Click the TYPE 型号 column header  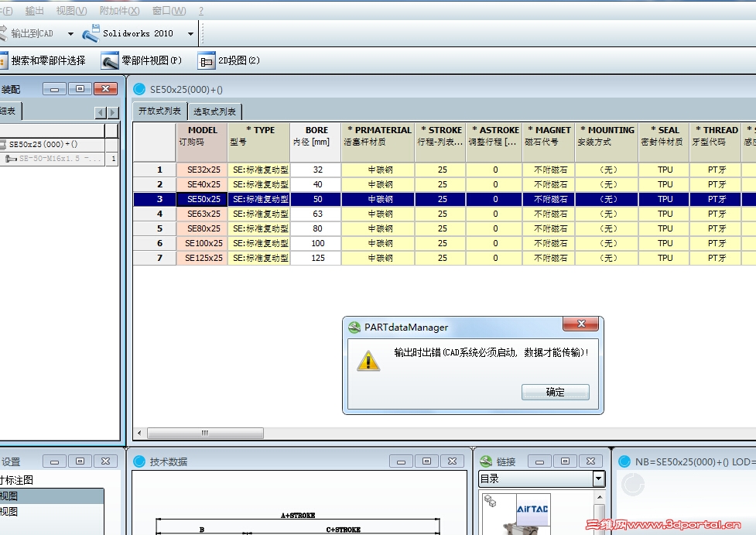tap(259, 142)
